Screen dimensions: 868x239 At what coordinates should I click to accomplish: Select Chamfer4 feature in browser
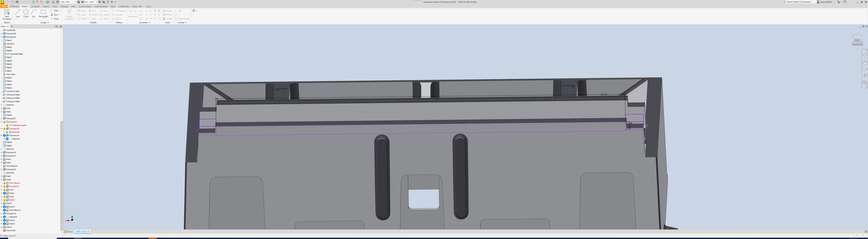[x=9, y=44]
